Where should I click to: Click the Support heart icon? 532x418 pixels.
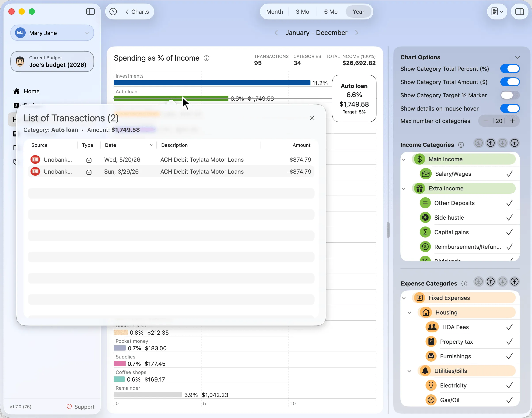pos(69,407)
